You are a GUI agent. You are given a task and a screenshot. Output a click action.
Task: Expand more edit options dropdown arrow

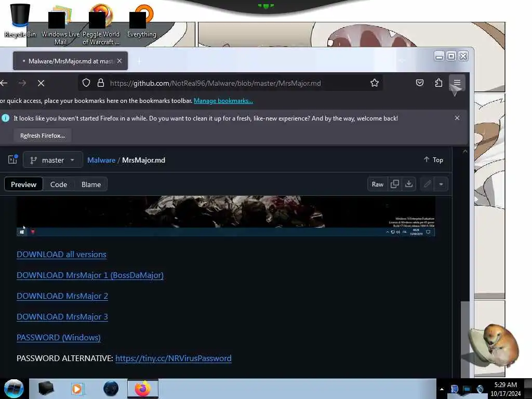pyautogui.click(x=441, y=184)
